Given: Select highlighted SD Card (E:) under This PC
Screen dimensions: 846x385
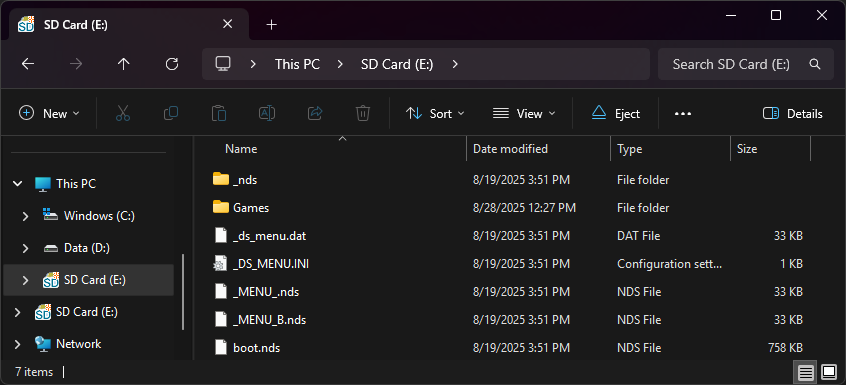Looking at the screenshot, I should tap(88, 280).
